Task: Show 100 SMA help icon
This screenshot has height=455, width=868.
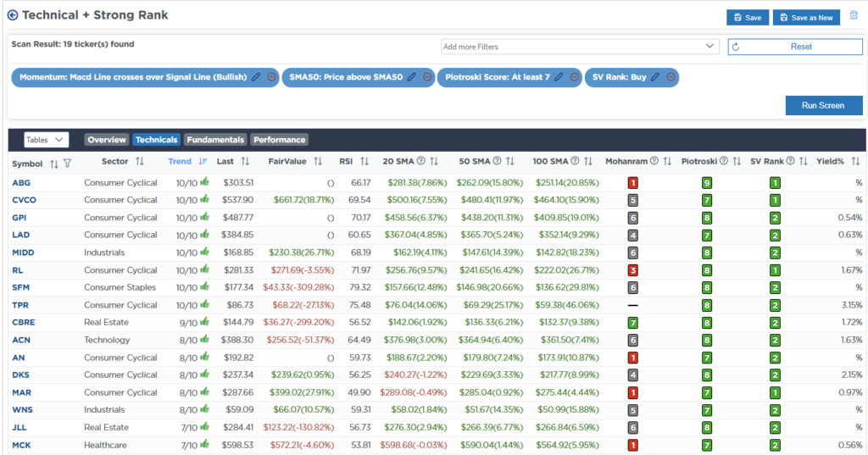Action: coord(576,161)
